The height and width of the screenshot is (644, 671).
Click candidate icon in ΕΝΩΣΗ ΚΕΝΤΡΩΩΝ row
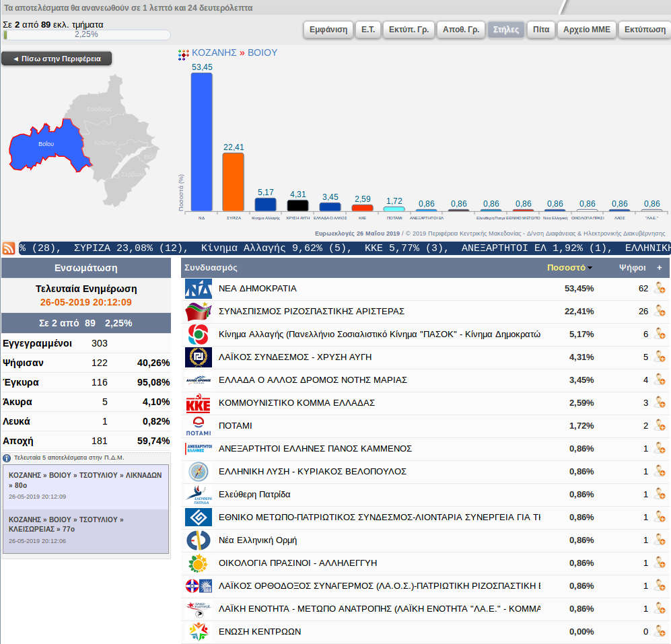coord(659,632)
